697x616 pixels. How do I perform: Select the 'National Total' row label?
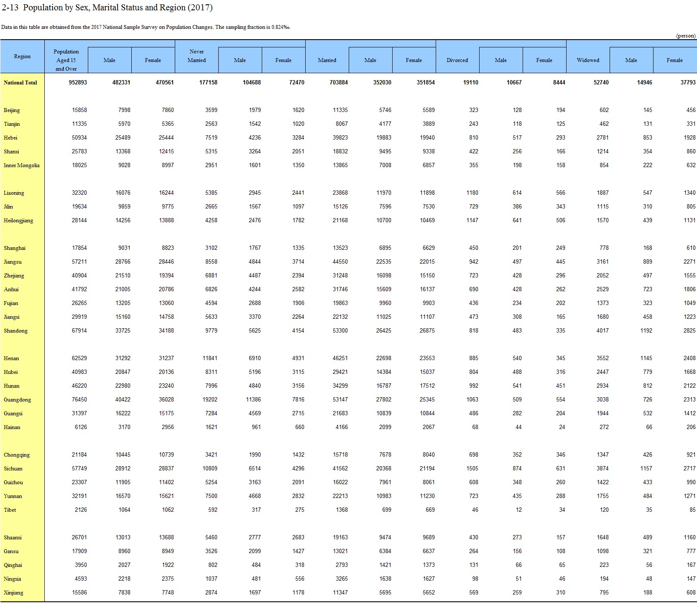[20, 82]
